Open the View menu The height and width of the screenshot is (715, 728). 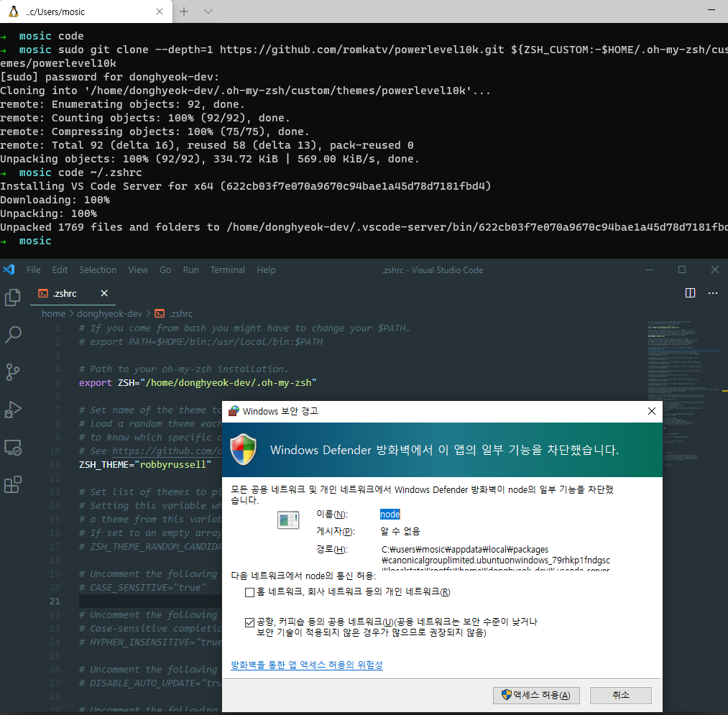[138, 269]
